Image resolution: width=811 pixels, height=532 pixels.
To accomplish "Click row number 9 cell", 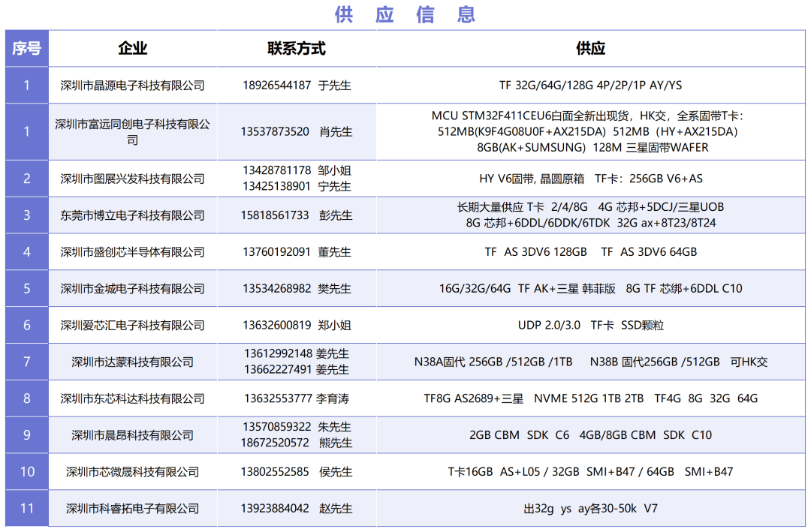I will pyautogui.click(x=27, y=436).
